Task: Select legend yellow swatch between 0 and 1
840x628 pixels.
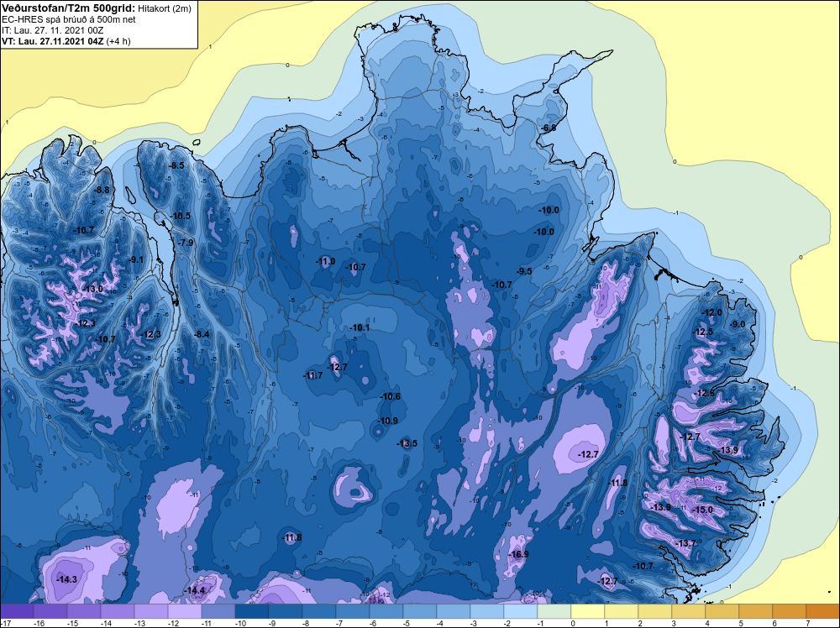Action: coord(588,611)
